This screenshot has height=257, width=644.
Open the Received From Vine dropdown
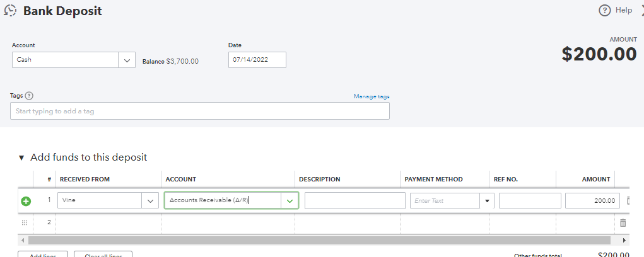150,201
